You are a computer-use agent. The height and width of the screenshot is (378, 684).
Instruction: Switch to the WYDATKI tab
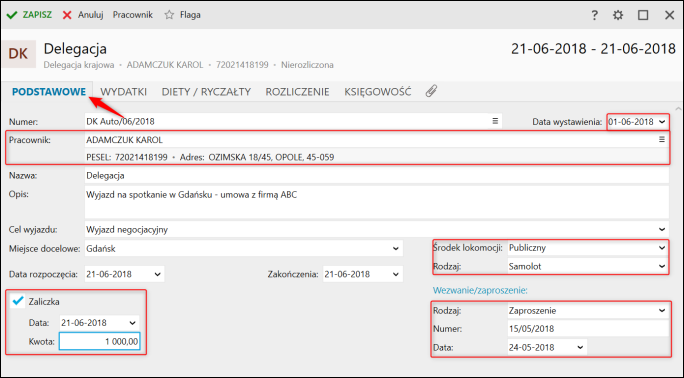123,92
